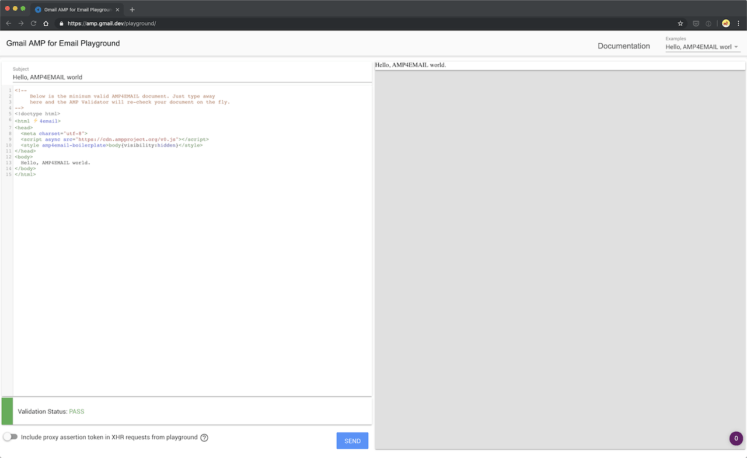Image resolution: width=747 pixels, height=458 pixels.
Task: Open the Examples dropdown
Action: [702, 46]
